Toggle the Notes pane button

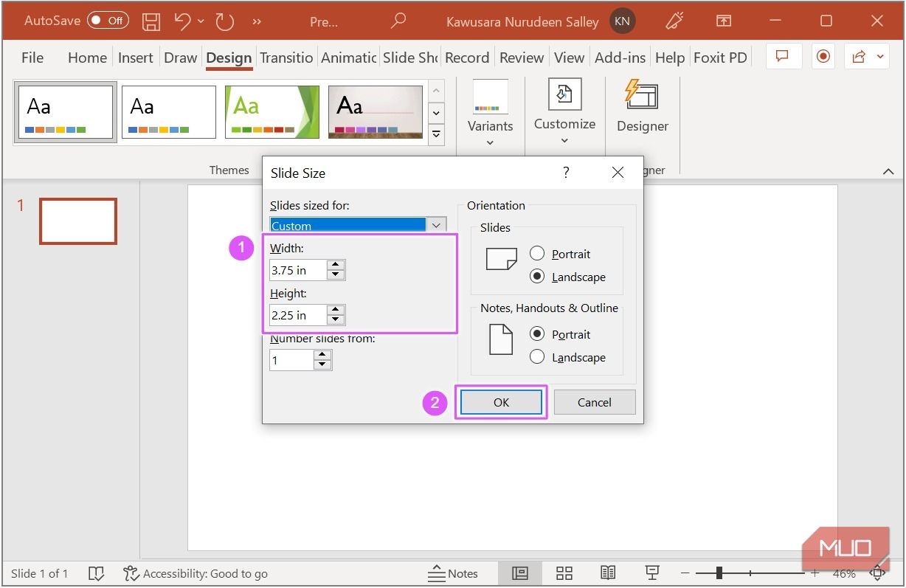[453, 573]
